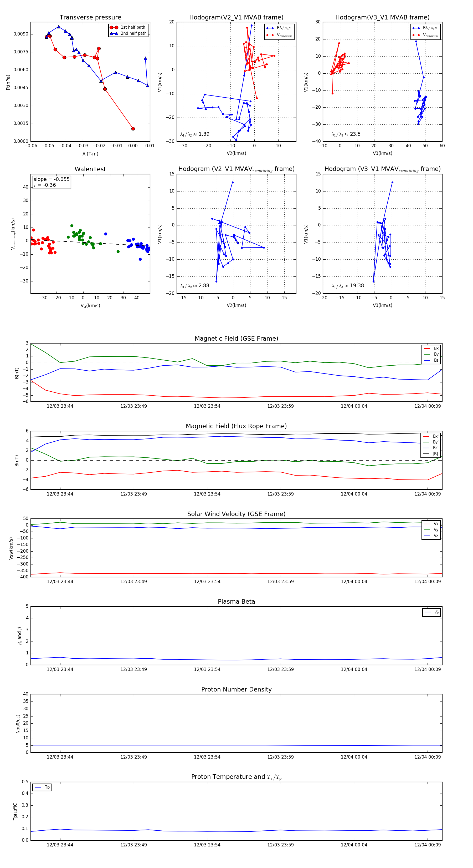Click the "Bz" legend entry in GSE plot
Viewport: 473px width, 868px height.
[431, 360]
